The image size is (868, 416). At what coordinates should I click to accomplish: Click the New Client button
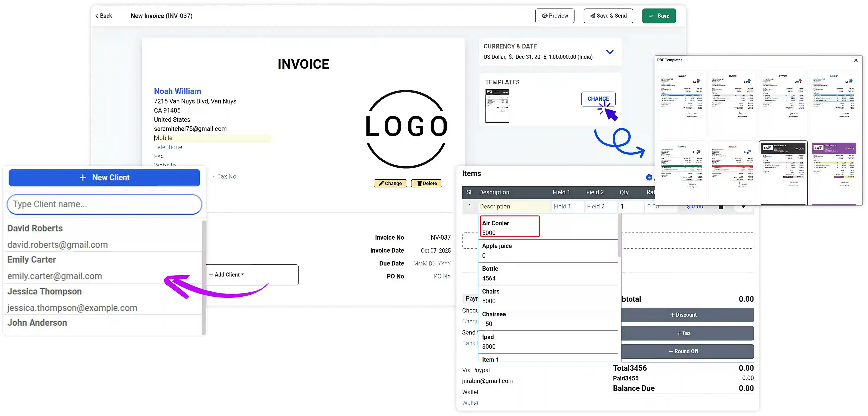coord(104,178)
